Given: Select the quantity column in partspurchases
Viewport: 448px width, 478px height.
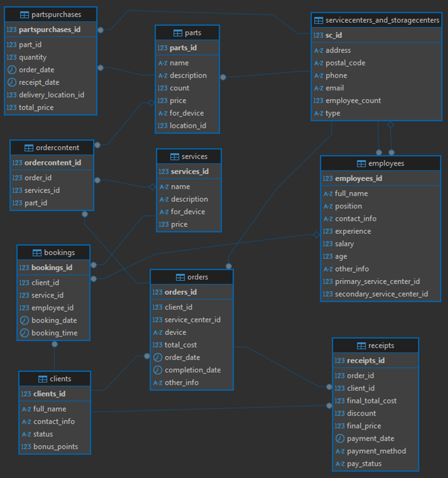Looking at the screenshot, I should [x=50, y=57].
